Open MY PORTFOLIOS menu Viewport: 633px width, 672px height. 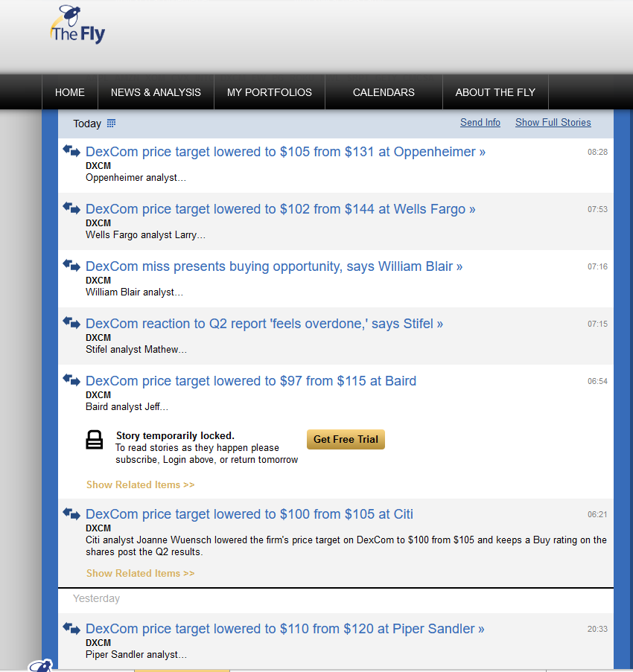270,92
